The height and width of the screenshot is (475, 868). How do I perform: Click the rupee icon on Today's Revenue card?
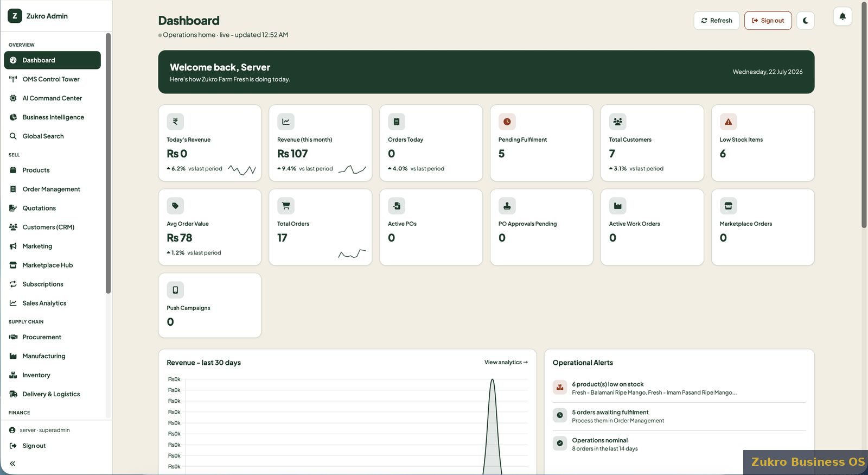[175, 122]
